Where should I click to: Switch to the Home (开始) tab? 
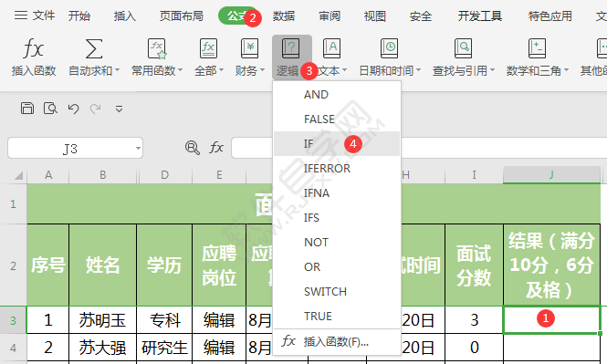click(x=79, y=16)
